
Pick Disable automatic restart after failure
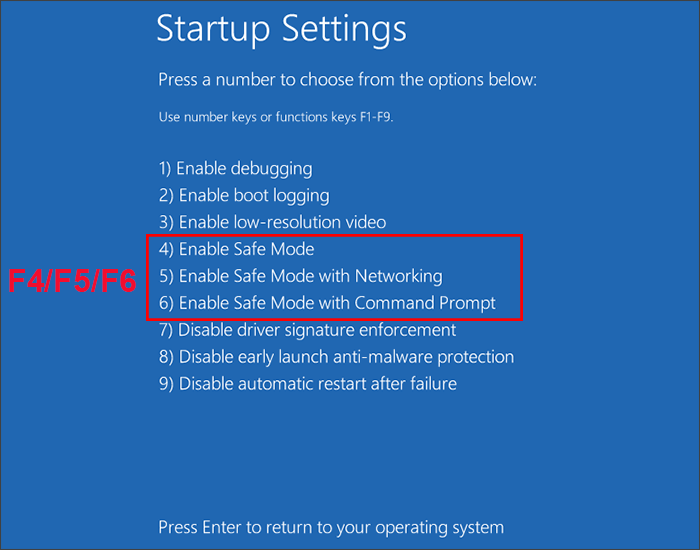click(307, 383)
